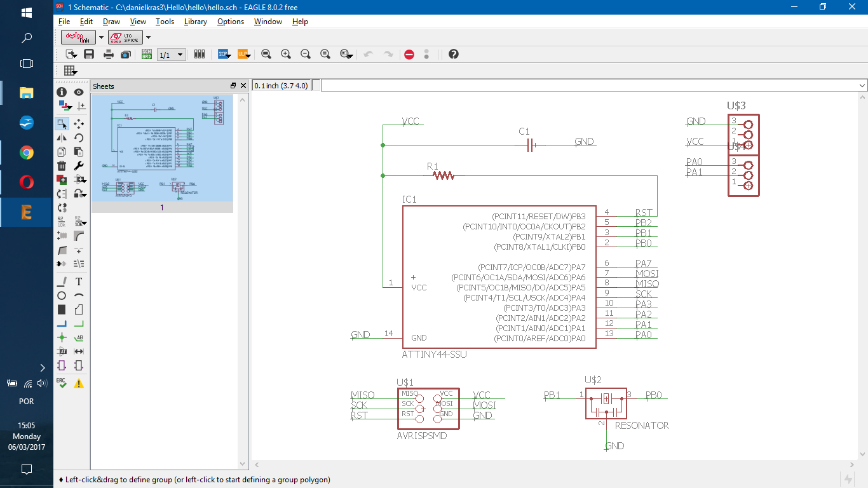Select the Delete trash can tool

(62, 166)
